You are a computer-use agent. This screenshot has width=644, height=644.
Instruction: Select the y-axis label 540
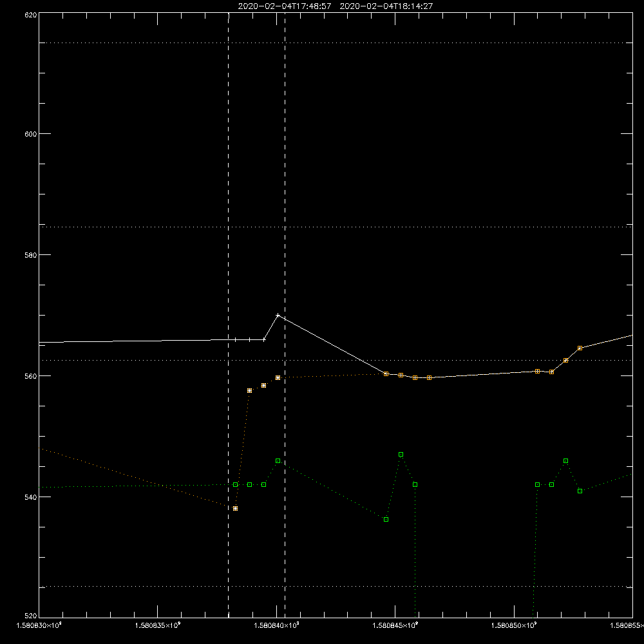click(31, 497)
